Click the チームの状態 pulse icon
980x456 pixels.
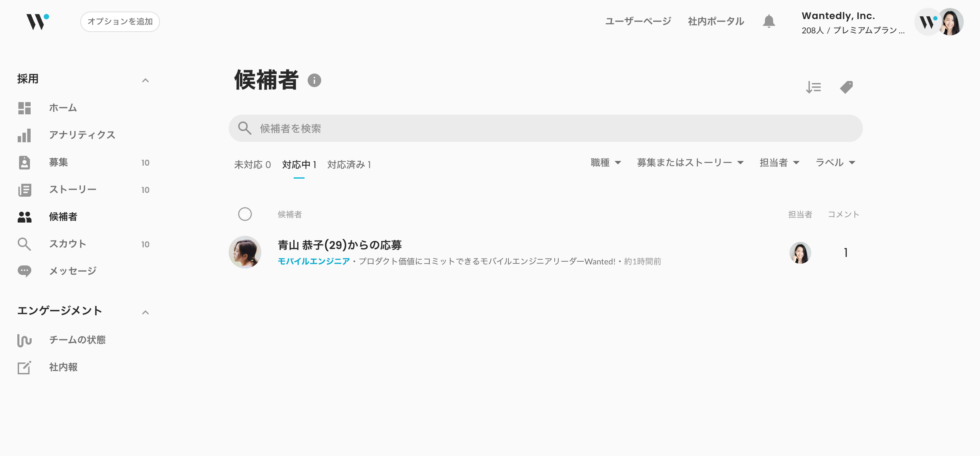(x=24, y=340)
